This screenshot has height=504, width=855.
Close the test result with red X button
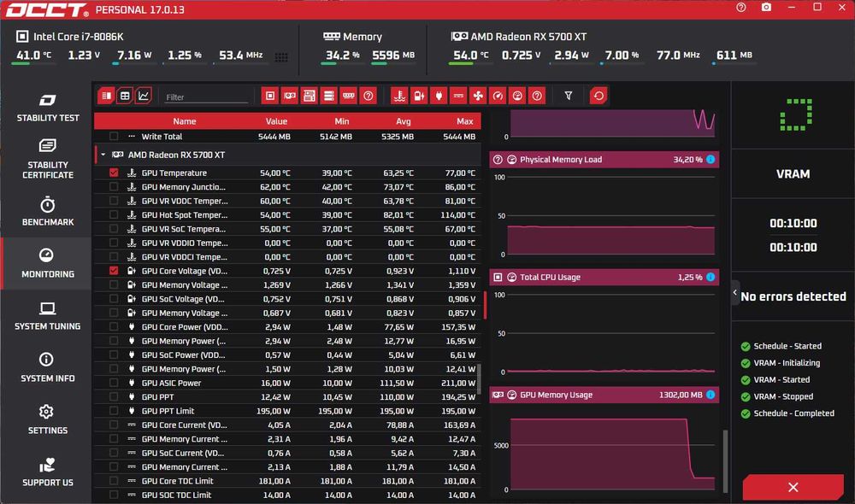(793, 487)
